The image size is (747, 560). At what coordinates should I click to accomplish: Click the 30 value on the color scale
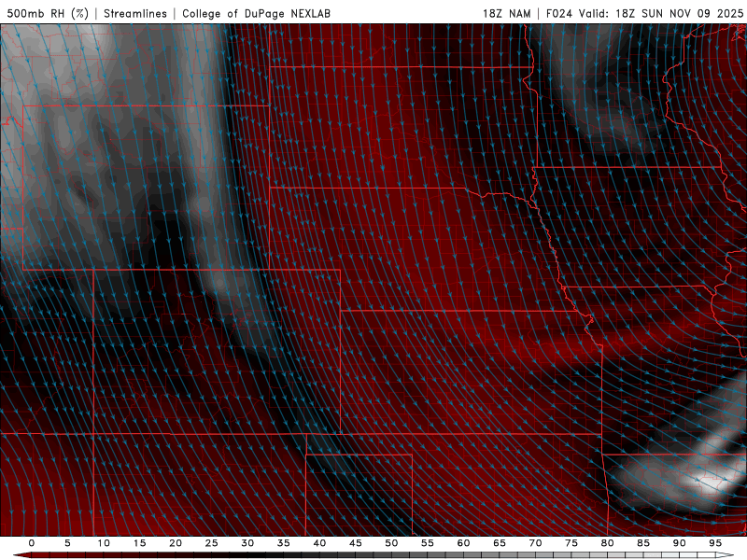point(247,543)
